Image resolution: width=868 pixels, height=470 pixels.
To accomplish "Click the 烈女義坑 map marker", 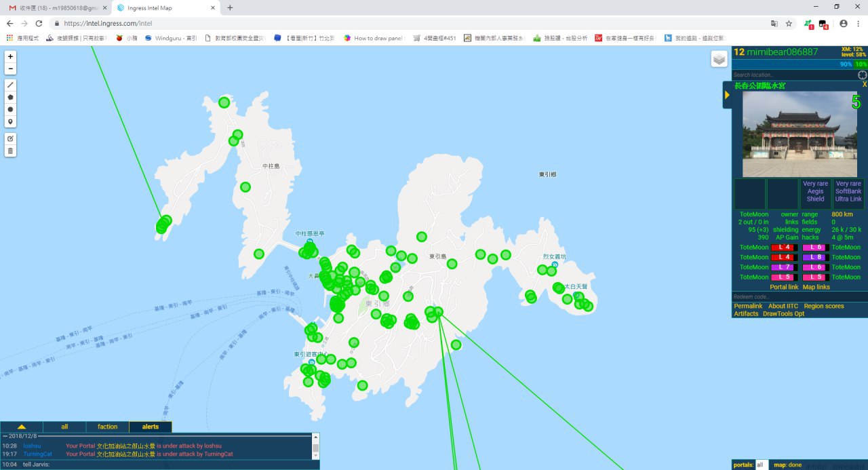I will (x=555, y=265).
